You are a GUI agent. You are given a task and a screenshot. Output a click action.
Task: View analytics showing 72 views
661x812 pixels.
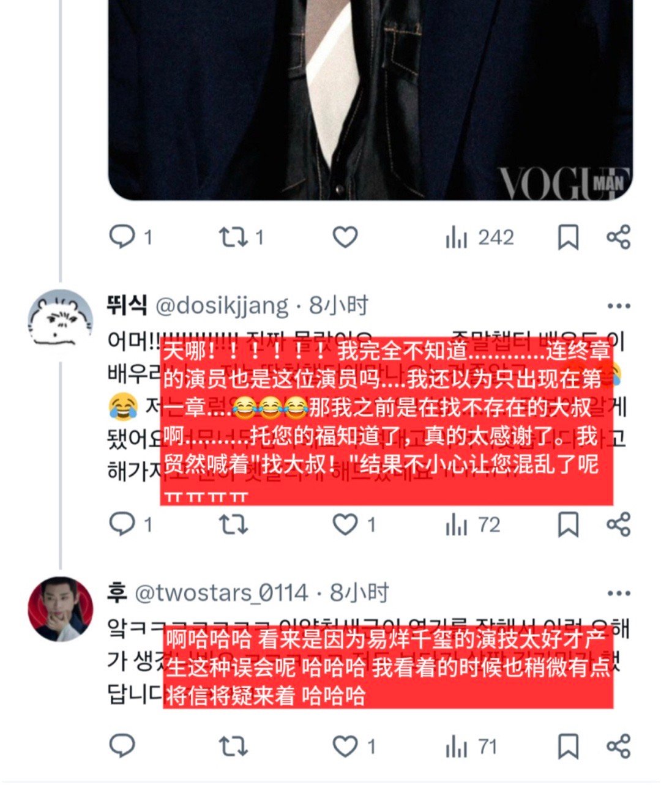tap(473, 525)
